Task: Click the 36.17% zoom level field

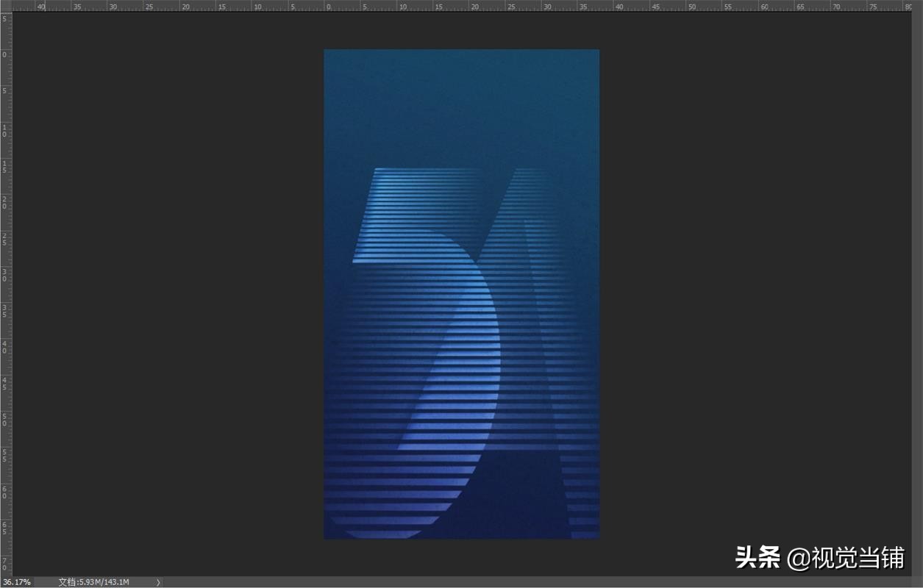Action: point(16,582)
